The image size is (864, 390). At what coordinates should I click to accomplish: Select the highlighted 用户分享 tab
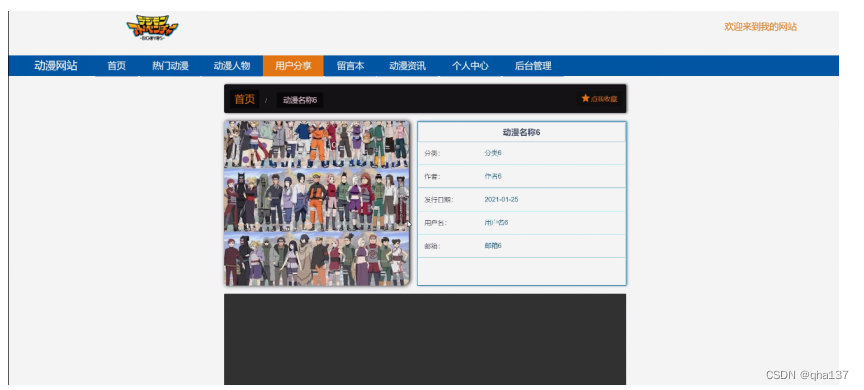(x=293, y=66)
